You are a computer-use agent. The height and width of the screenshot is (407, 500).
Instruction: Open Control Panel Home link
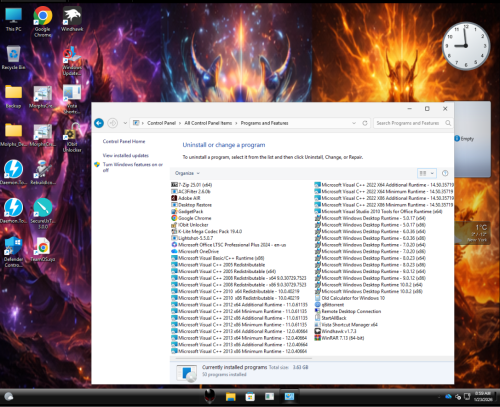(124, 141)
